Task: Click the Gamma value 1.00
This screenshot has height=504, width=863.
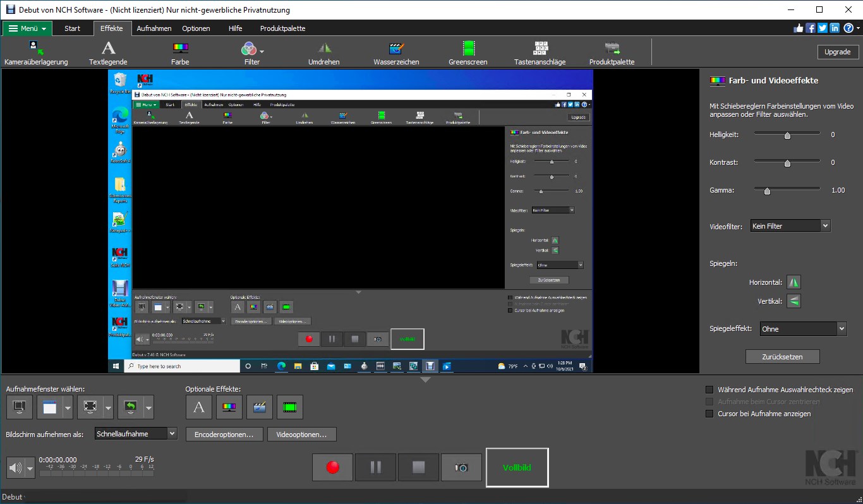Action: coord(838,190)
